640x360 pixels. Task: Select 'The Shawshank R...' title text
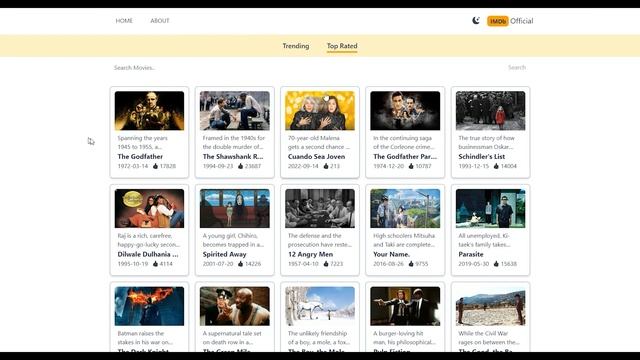[233, 156]
